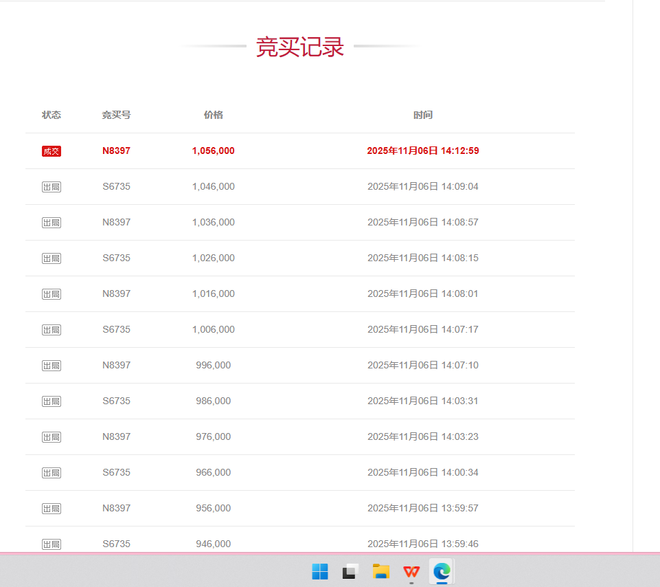Click bidder S6735 in the 1,026,000 row

pyautogui.click(x=116, y=258)
